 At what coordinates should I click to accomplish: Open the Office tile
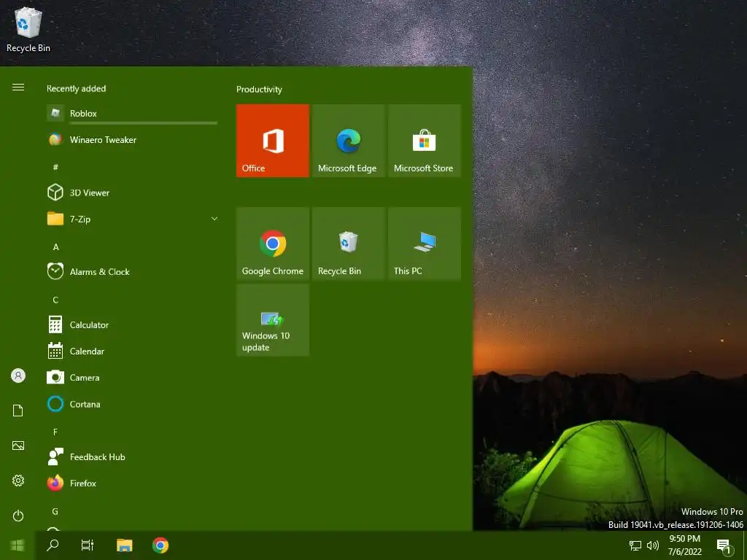click(273, 141)
